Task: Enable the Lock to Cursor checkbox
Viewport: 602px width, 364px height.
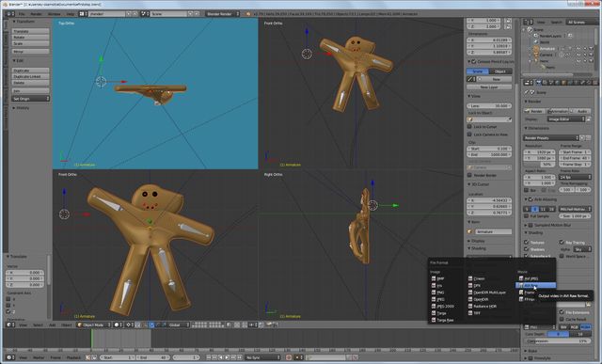Action: (x=469, y=126)
